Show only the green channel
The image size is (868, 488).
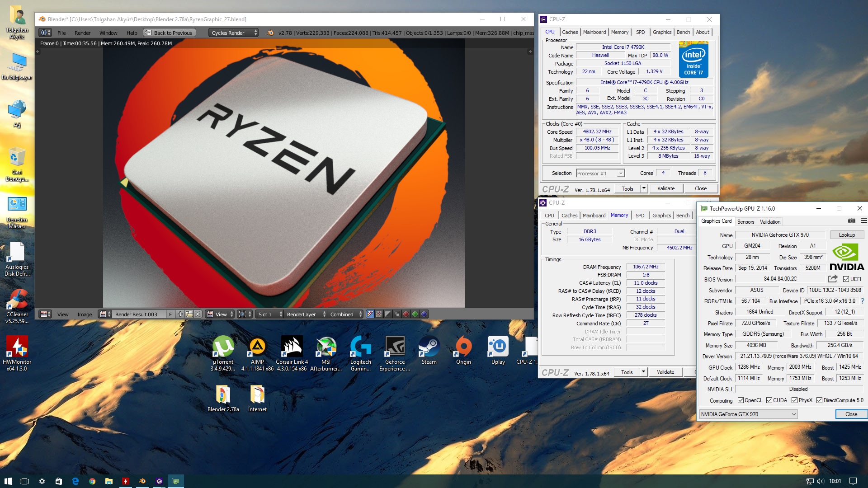415,314
